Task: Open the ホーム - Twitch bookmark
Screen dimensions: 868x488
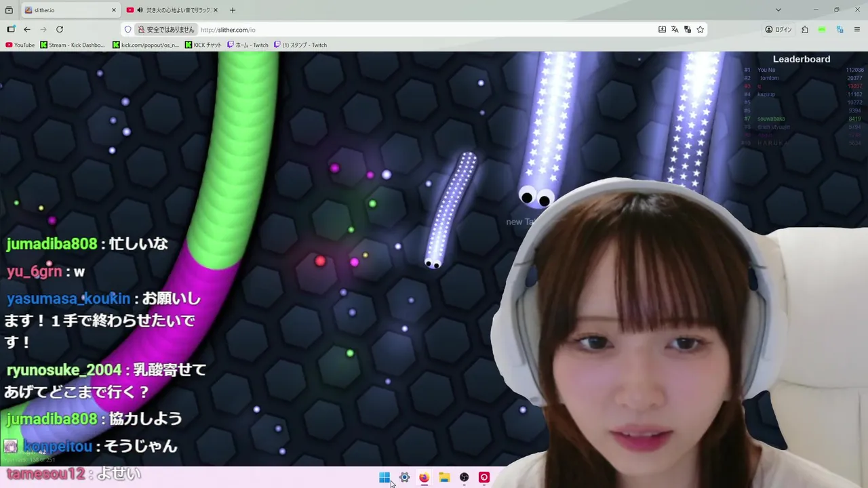Action: click(248, 45)
